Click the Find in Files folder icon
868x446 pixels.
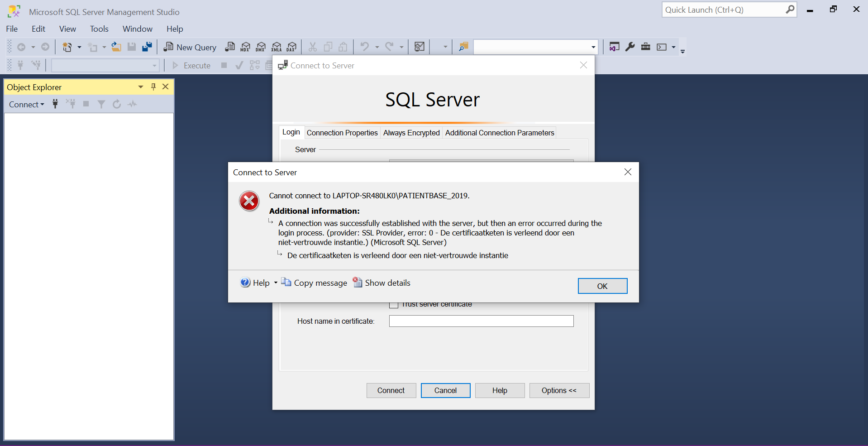463,47
